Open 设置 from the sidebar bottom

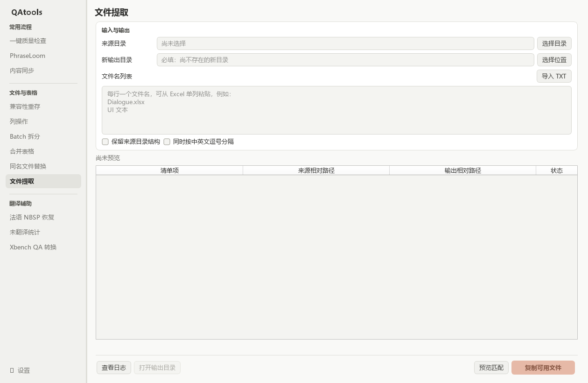click(43, 370)
